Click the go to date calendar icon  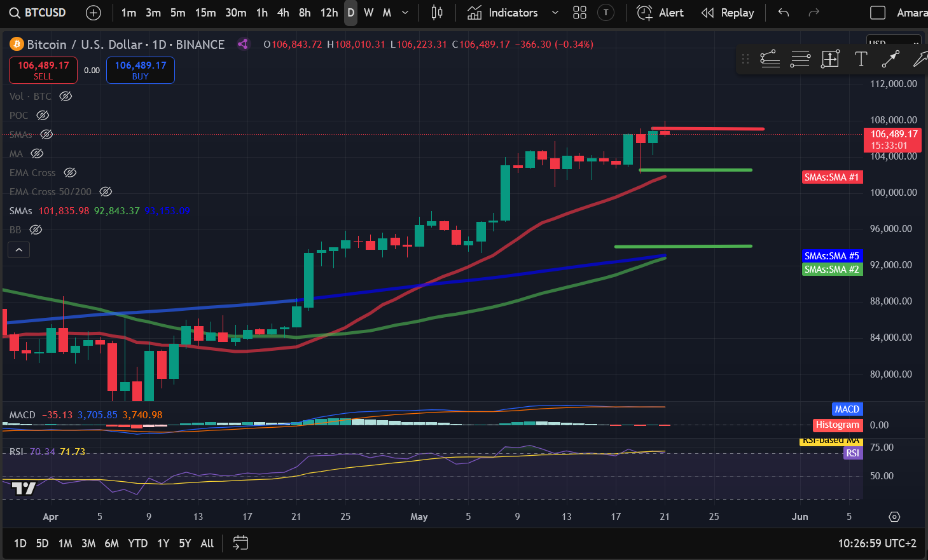(240, 543)
